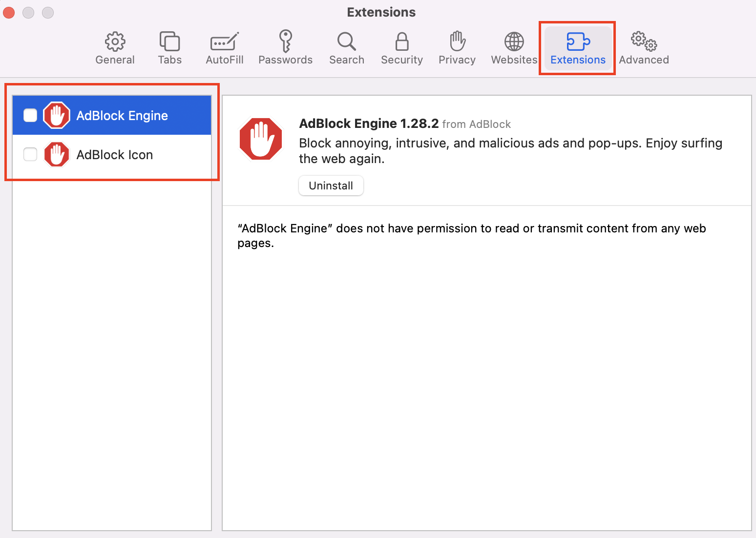Click the AdBlock Engine 1.28.2 title

[x=369, y=124]
